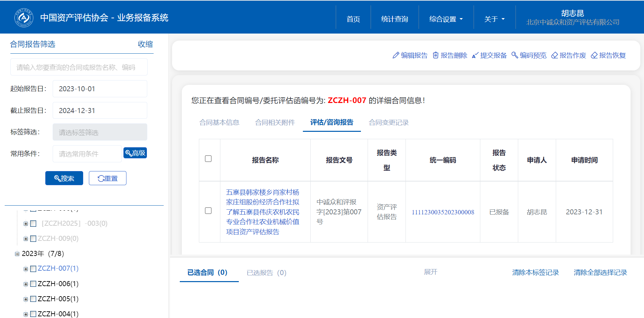Collapse the 2023年 tree node
The width and height of the screenshot is (644, 318).
coord(17,254)
